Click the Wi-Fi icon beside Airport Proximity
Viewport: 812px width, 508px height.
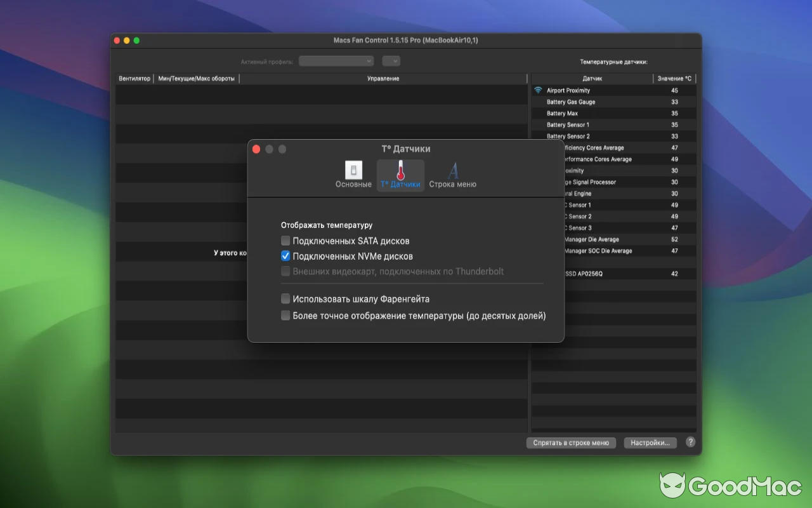tap(538, 90)
